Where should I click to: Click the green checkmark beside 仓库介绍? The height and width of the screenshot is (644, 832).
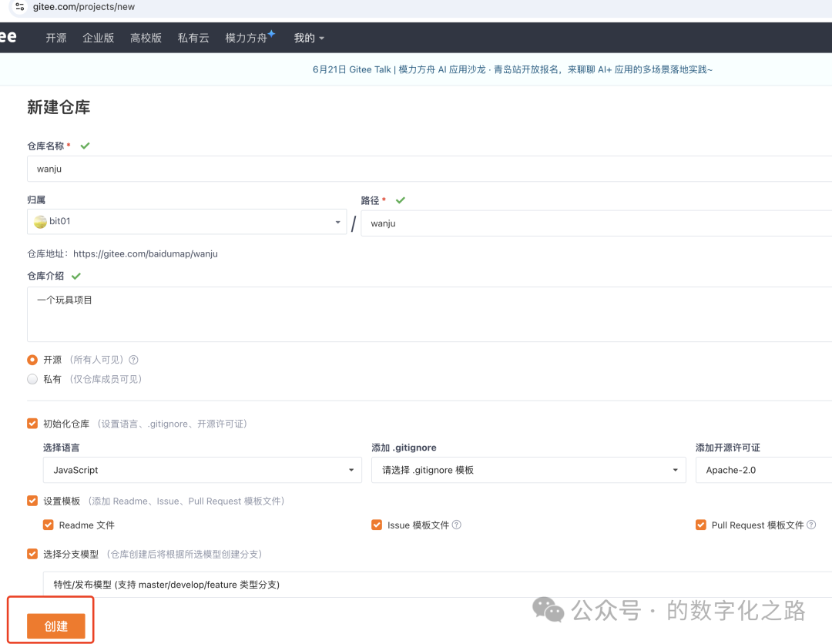click(75, 276)
